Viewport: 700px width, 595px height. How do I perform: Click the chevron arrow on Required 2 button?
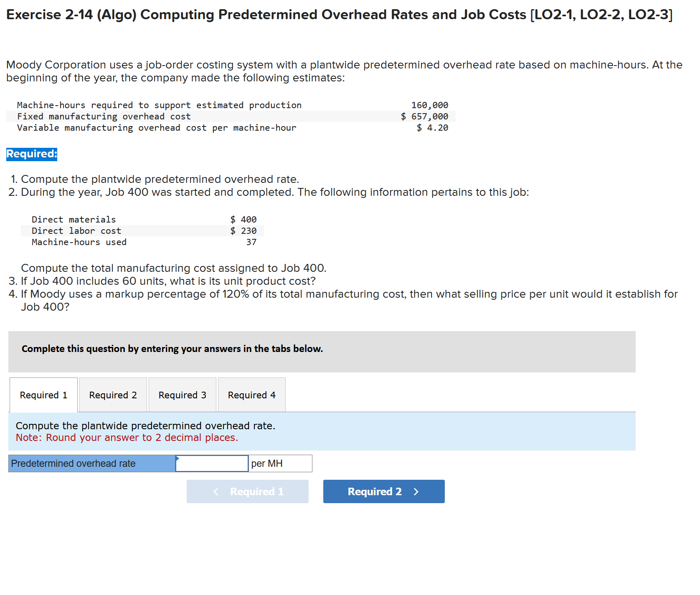pyautogui.click(x=416, y=491)
